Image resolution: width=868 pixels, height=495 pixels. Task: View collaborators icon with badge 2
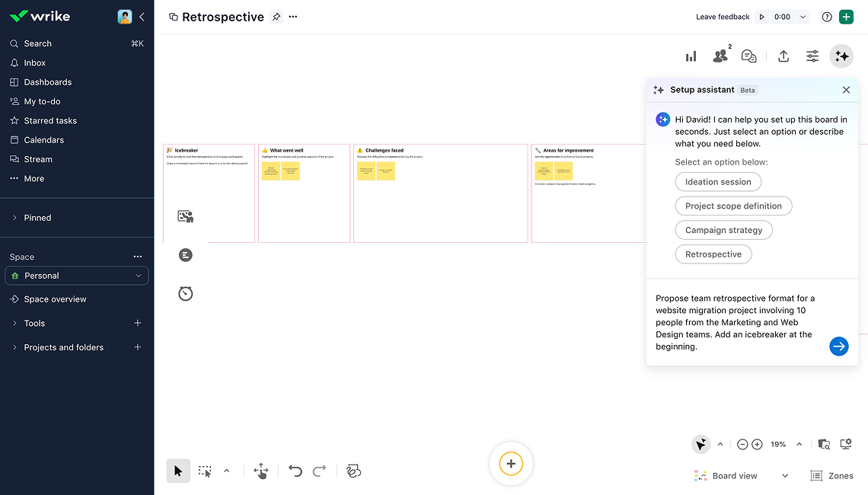(x=720, y=56)
